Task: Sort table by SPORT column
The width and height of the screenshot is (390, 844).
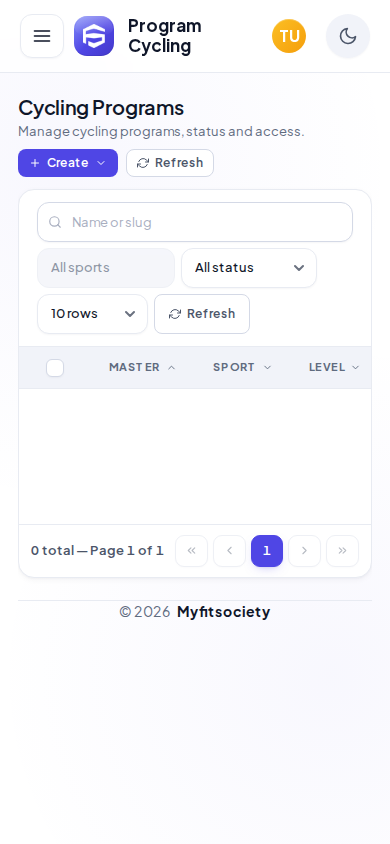Action: [x=242, y=368]
